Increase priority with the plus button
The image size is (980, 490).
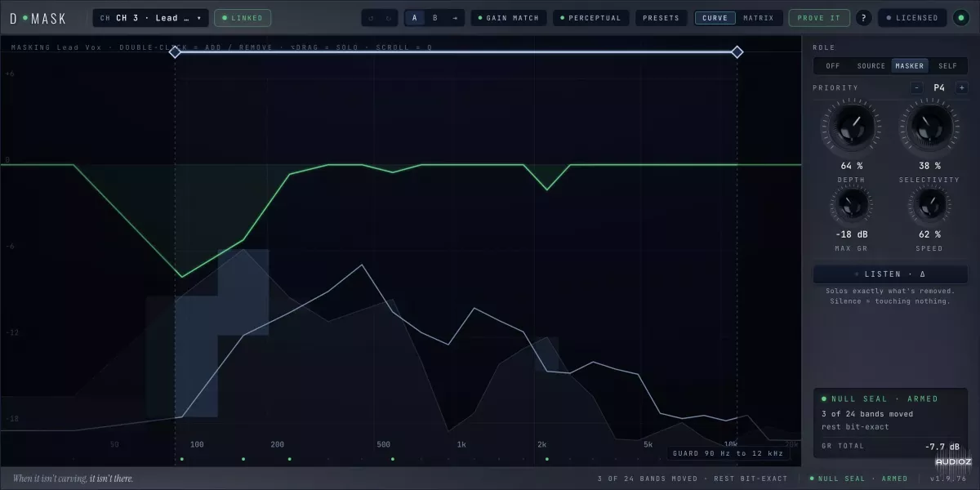[x=961, y=87]
